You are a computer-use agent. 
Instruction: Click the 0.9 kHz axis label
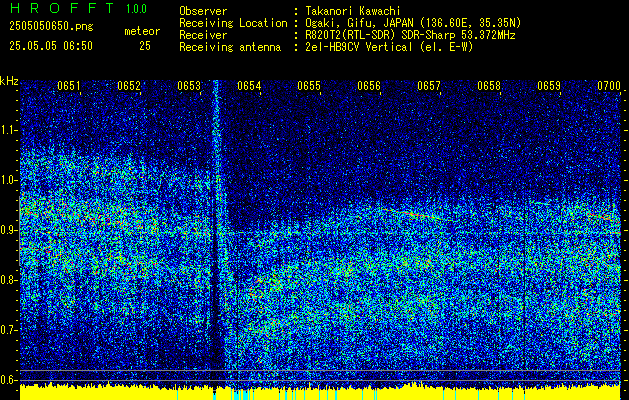tap(8, 230)
